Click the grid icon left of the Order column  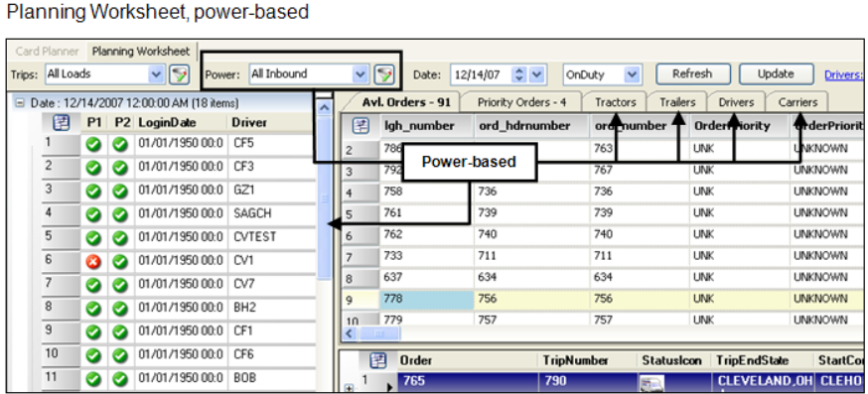click(x=378, y=361)
